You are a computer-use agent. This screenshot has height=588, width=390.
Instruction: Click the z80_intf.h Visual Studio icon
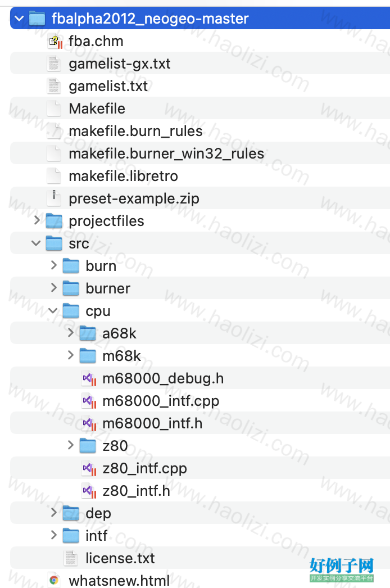point(89,491)
